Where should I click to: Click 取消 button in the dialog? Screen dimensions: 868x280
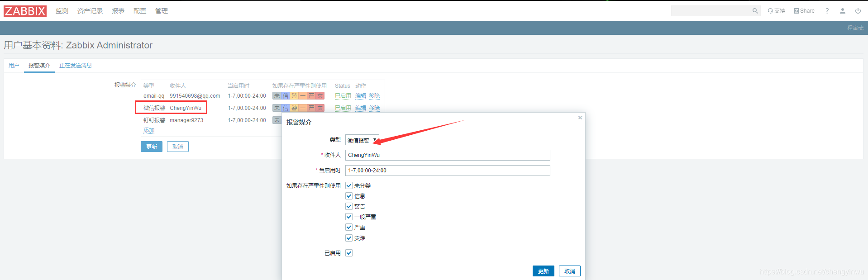point(570,271)
